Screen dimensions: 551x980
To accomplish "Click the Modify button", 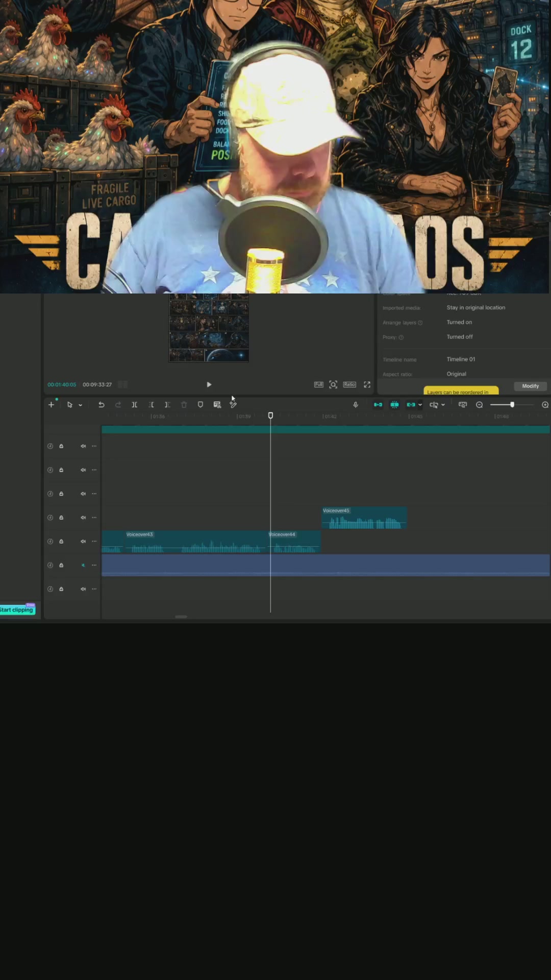I will [x=530, y=386].
